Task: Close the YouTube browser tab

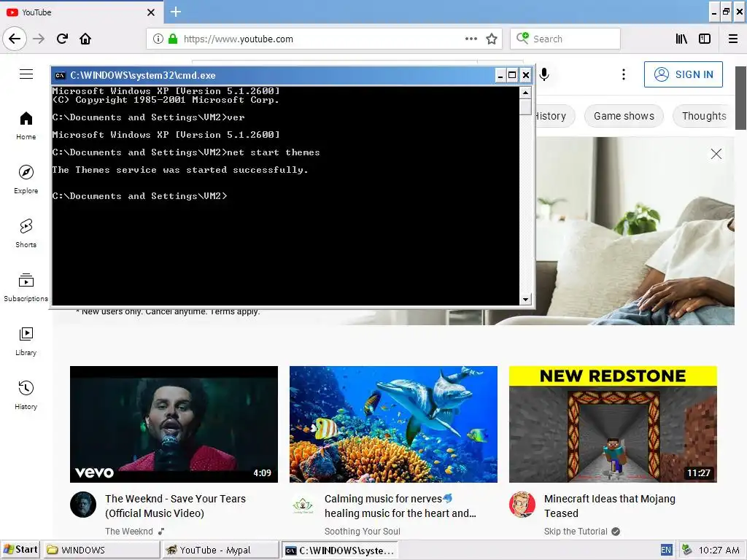Action: click(151, 12)
